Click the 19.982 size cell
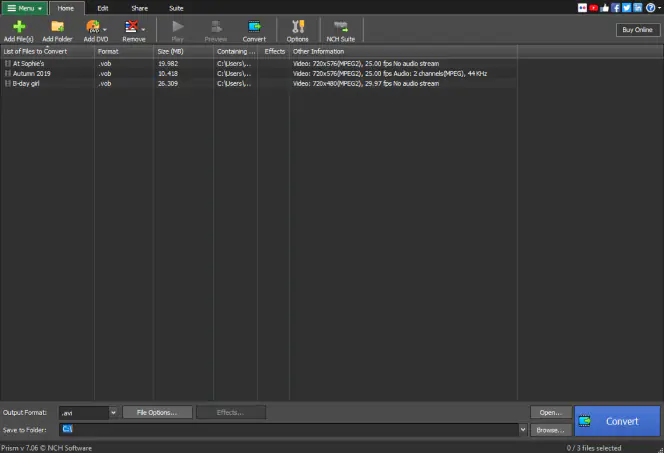This screenshot has width=664, height=453. (168, 64)
